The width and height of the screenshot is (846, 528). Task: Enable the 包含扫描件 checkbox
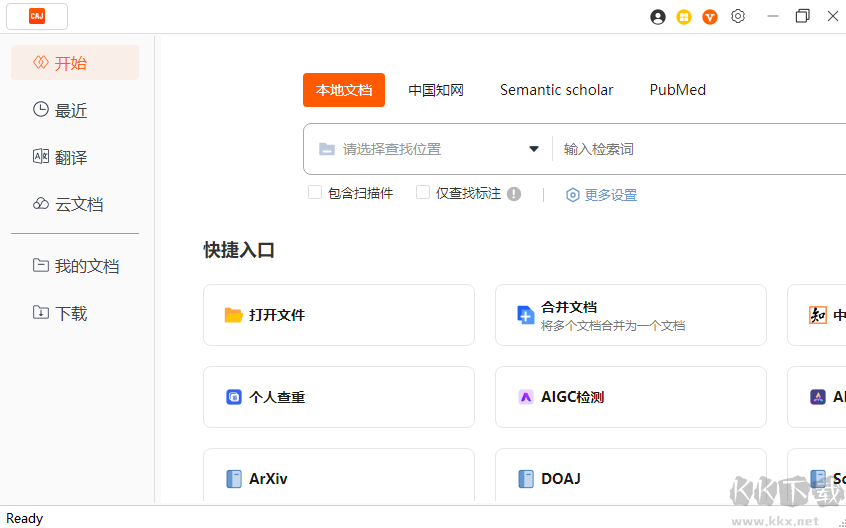coord(315,193)
